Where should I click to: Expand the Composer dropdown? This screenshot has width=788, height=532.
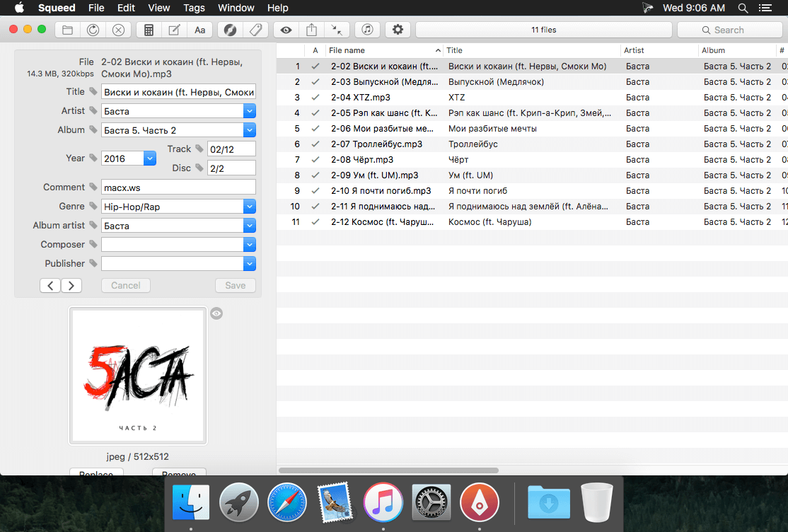tap(249, 245)
